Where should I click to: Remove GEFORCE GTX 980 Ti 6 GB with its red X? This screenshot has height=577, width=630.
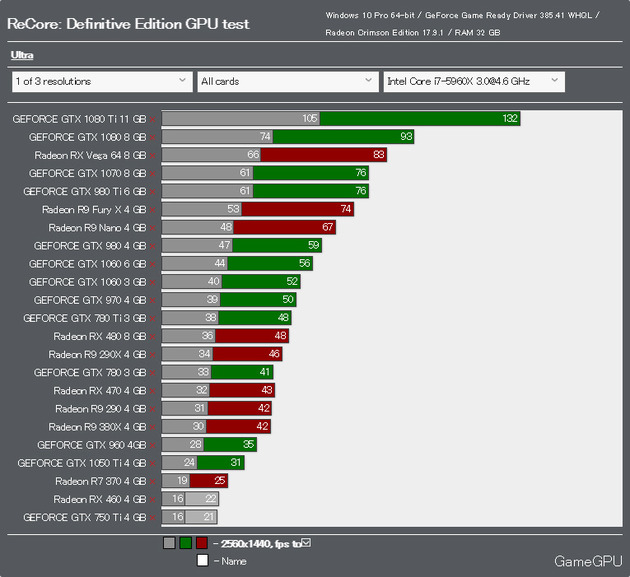click(x=153, y=192)
